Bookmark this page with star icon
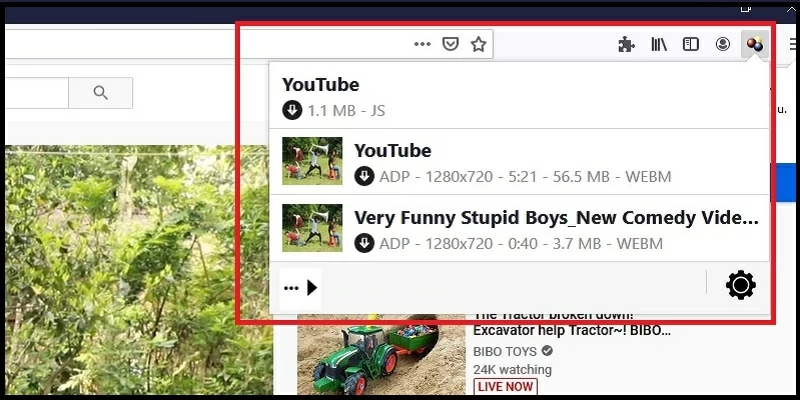 (x=478, y=44)
